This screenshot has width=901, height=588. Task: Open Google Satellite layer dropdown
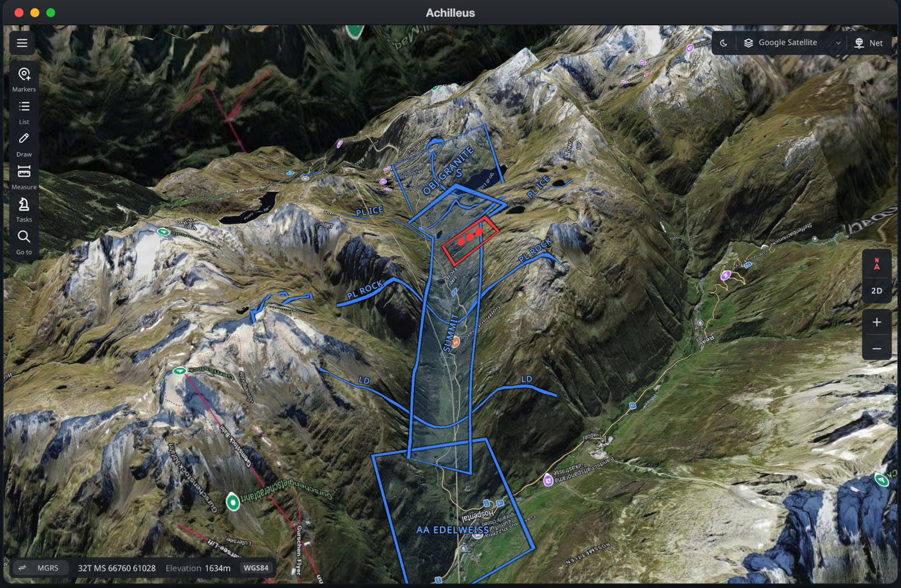[x=793, y=43]
